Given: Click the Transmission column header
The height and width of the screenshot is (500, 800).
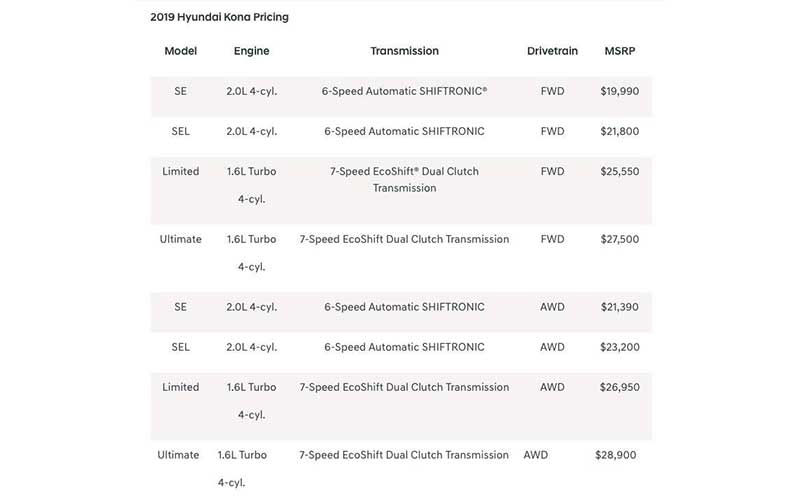Looking at the screenshot, I should (x=404, y=51).
